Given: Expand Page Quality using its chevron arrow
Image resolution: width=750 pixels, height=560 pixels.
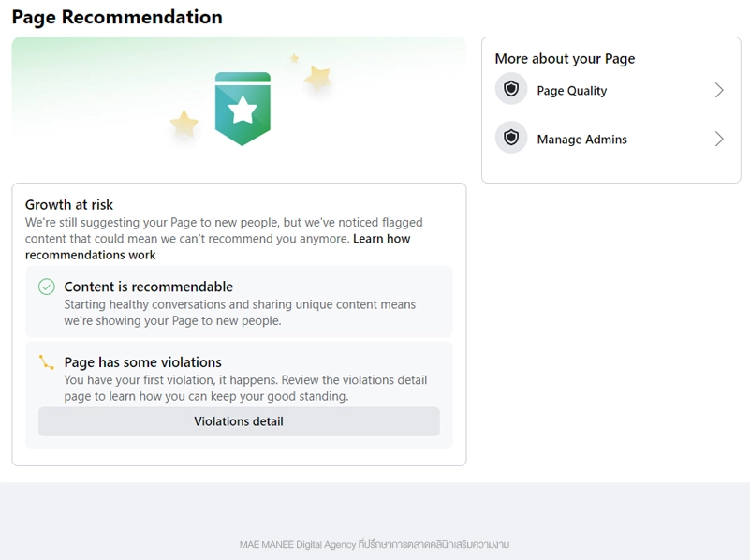Looking at the screenshot, I should pos(719,90).
